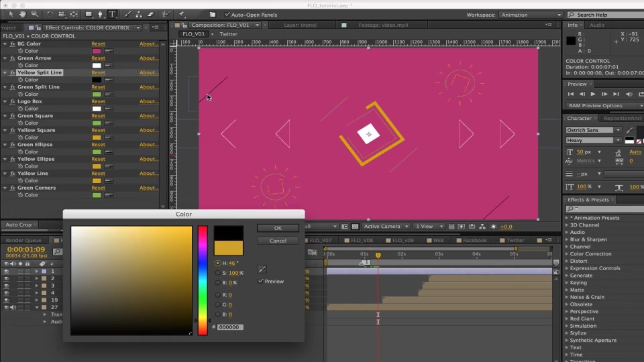The image size is (644, 362).
Task: Confirm color with the OK button
Action: [278, 228]
